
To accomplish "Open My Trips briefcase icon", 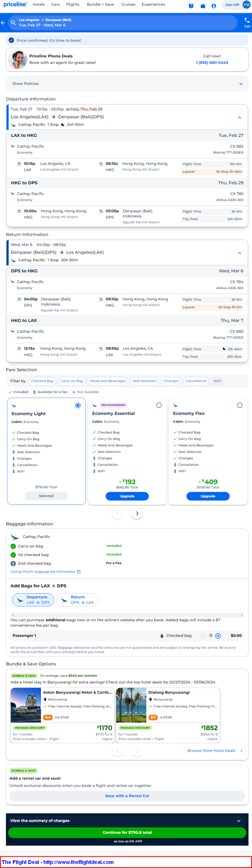I will [x=203, y=6].
